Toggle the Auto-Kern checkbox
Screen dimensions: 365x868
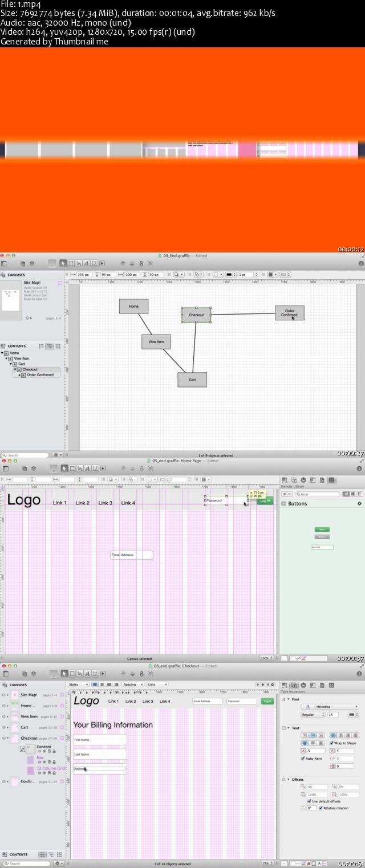(x=303, y=759)
